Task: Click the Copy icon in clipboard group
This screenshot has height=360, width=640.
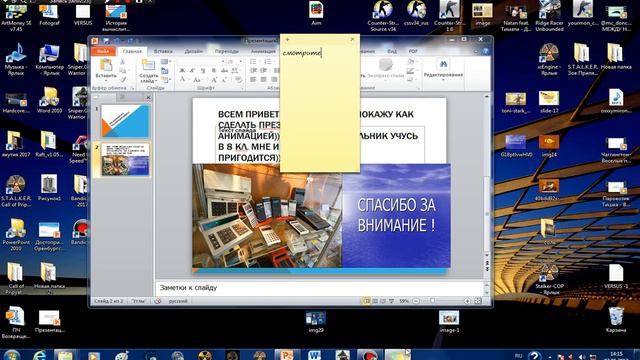Action: tap(122, 71)
